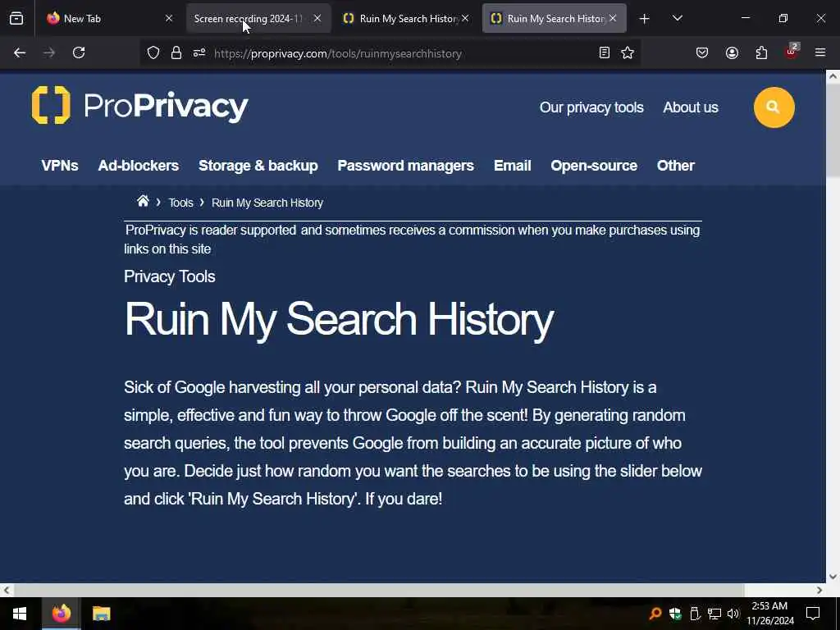The height and width of the screenshot is (630, 840).
Task: Open Windows Security tray icon
Action: 675,614
